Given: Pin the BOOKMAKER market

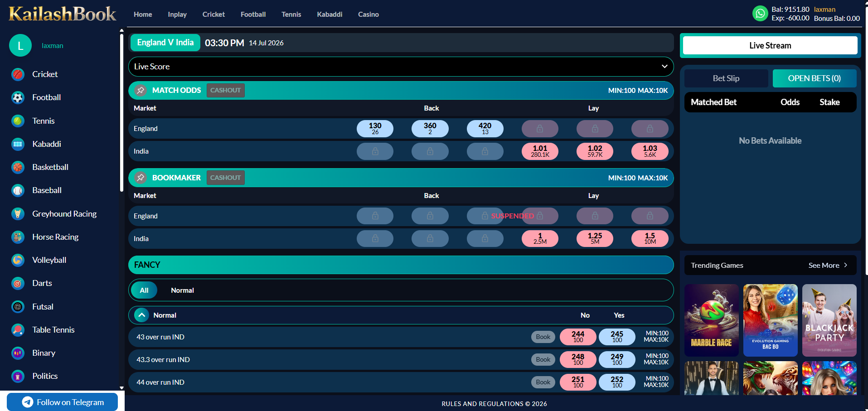Looking at the screenshot, I should coord(141,178).
